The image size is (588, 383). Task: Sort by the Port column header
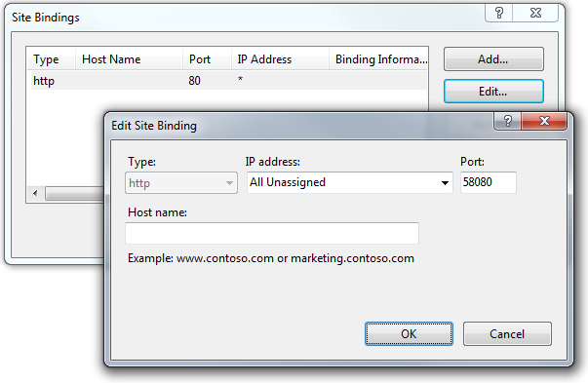[207, 59]
